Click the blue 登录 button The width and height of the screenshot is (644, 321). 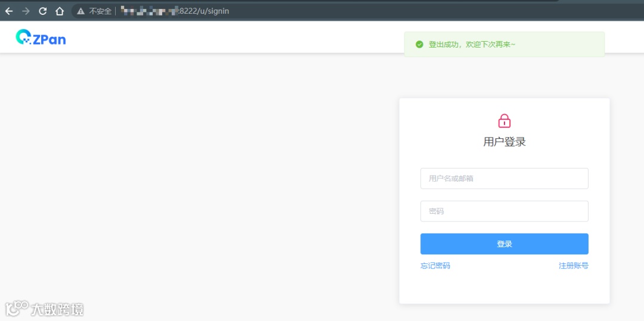pyautogui.click(x=504, y=244)
